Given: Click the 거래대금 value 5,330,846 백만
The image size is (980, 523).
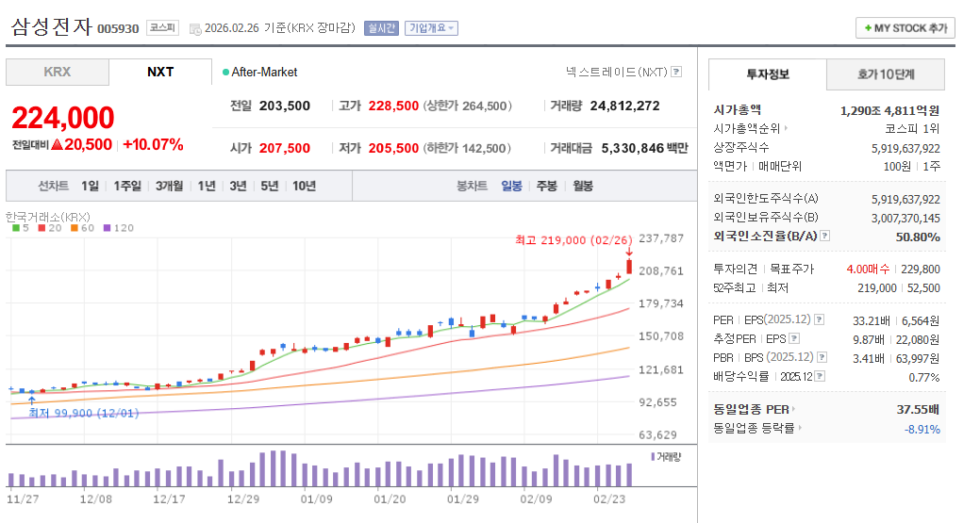Looking at the screenshot, I should 644,148.
